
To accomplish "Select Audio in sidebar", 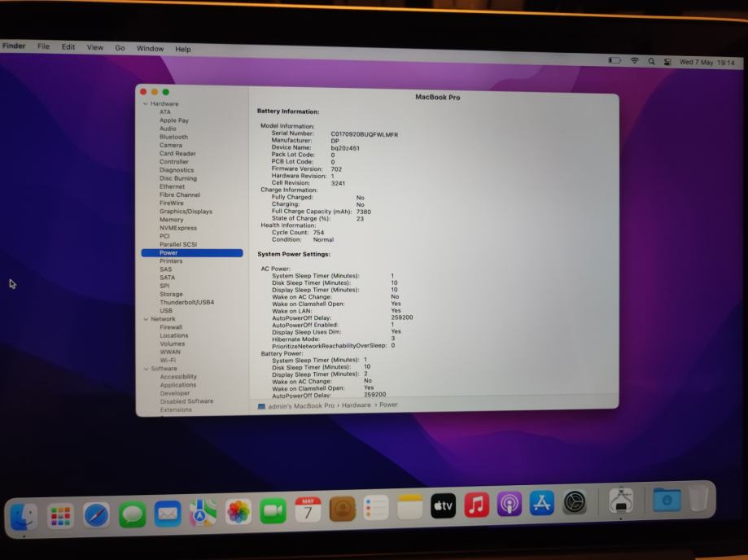I will pos(168,129).
